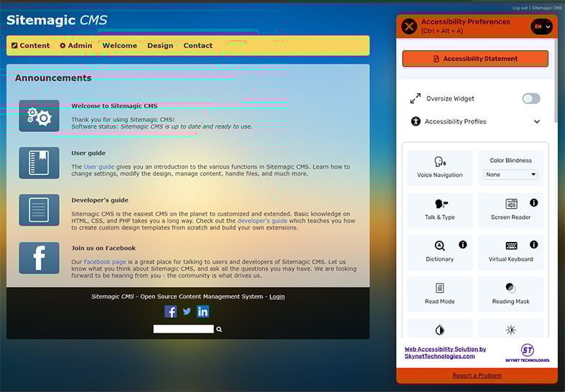
Task: Expand the Accessibility Profiles section
Action: click(475, 121)
